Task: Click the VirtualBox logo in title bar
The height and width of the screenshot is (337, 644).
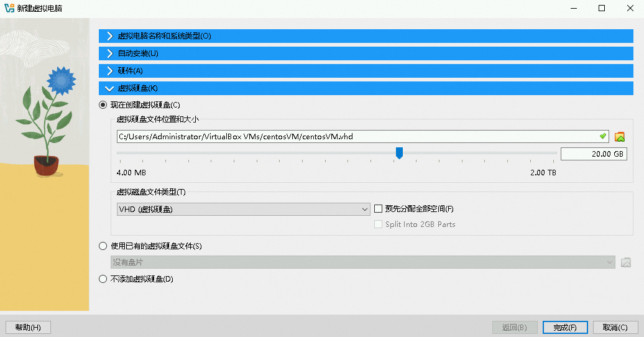Action: click(x=9, y=8)
